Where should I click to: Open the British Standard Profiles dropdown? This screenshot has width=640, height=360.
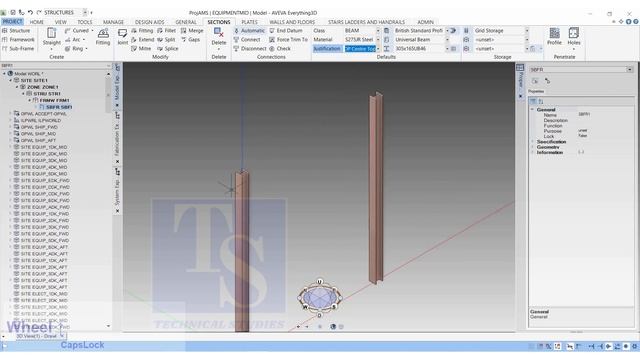point(447,31)
